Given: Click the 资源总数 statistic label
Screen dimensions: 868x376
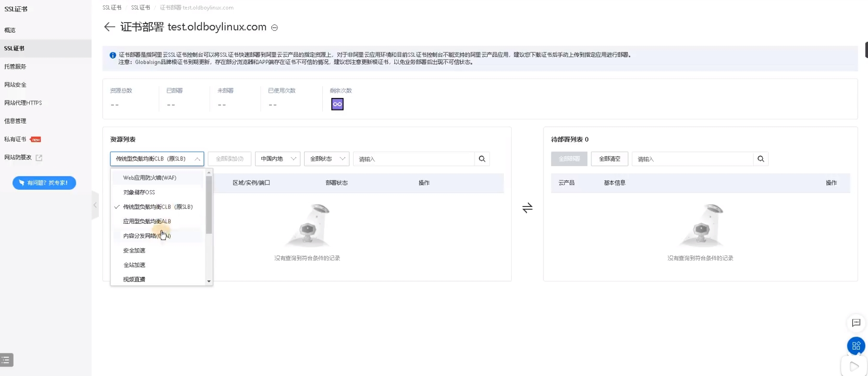Looking at the screenshot, I should tap(121, 91).
